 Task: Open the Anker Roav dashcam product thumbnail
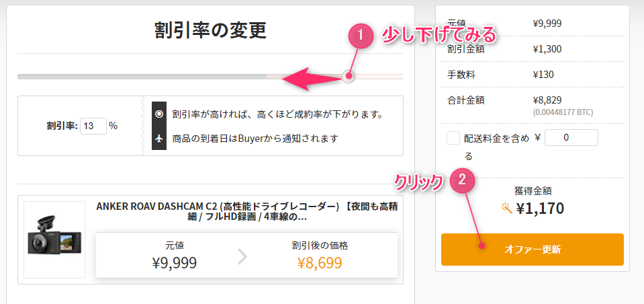pos(54,239)
